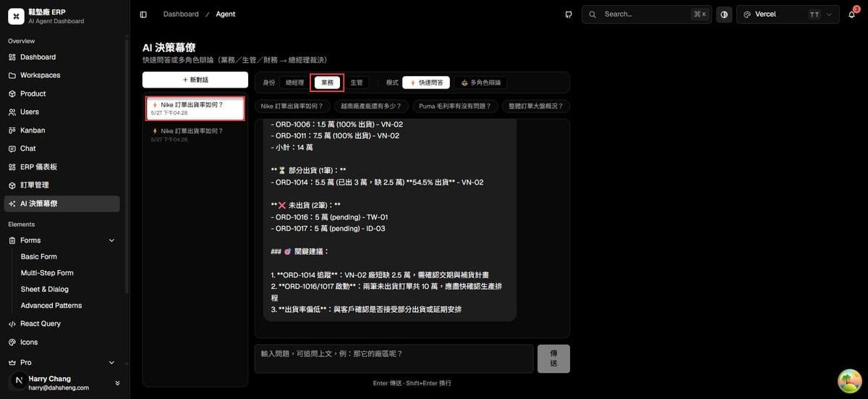Viewport: 868px width, 399px height.
Task: Click the Chat icon in sidebar
Action: [12, 148]
